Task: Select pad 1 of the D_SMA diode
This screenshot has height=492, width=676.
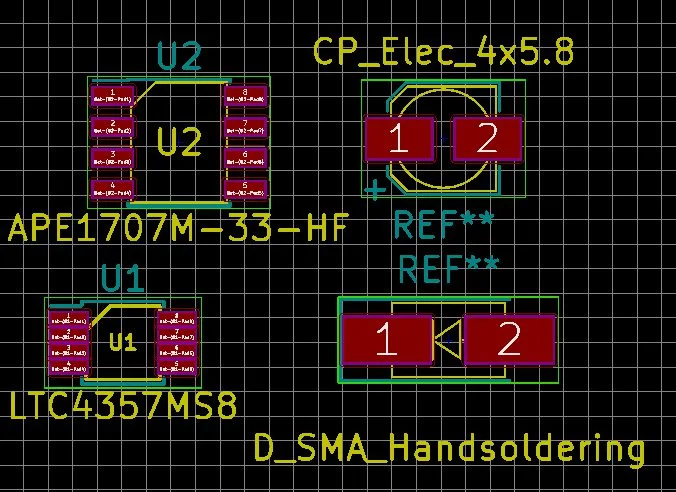Action: pyautogui.click(x=387, y=340)
